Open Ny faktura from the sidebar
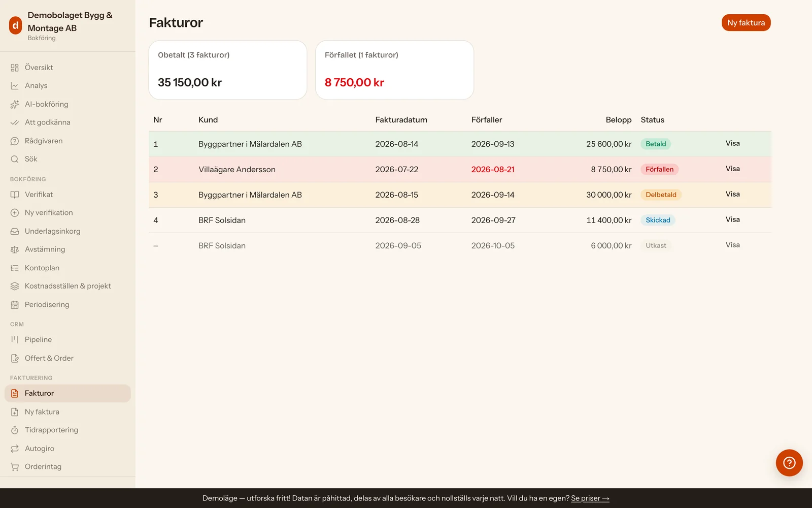This screenshot has width=812, height=508. click(67, 412)
